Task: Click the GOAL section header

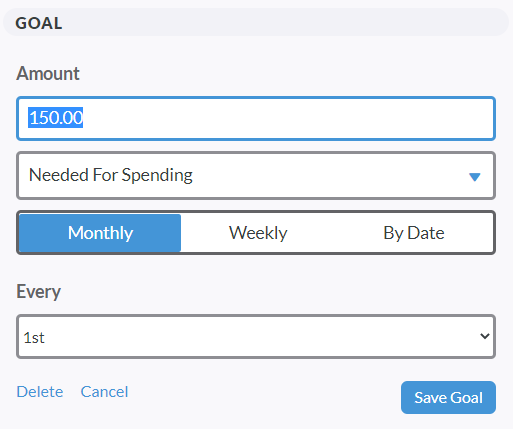Action: click(39, 23)
